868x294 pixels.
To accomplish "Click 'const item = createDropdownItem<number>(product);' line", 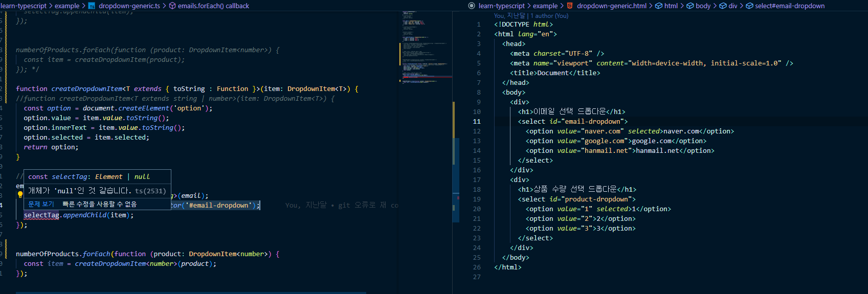I will click(120, 263).
